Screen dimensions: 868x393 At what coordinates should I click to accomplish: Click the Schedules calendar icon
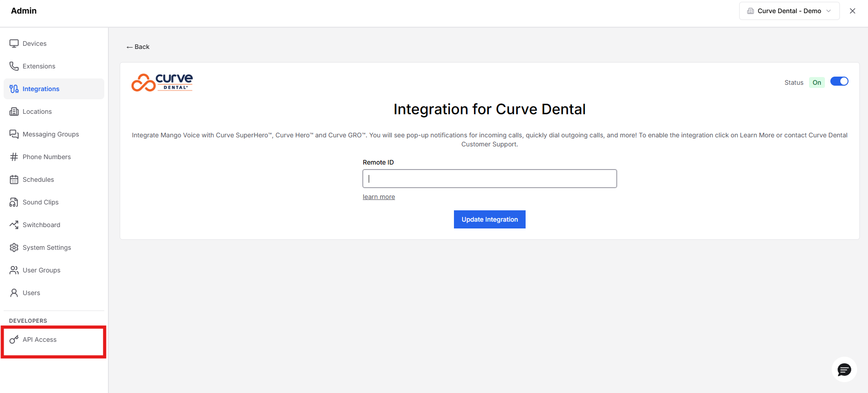tap(14, 180)
